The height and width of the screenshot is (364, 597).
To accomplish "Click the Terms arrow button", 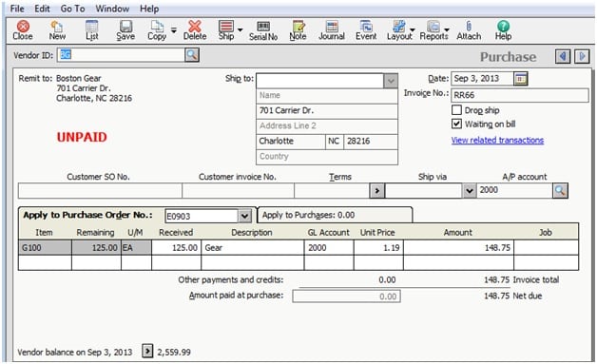I will coord(377,190).
